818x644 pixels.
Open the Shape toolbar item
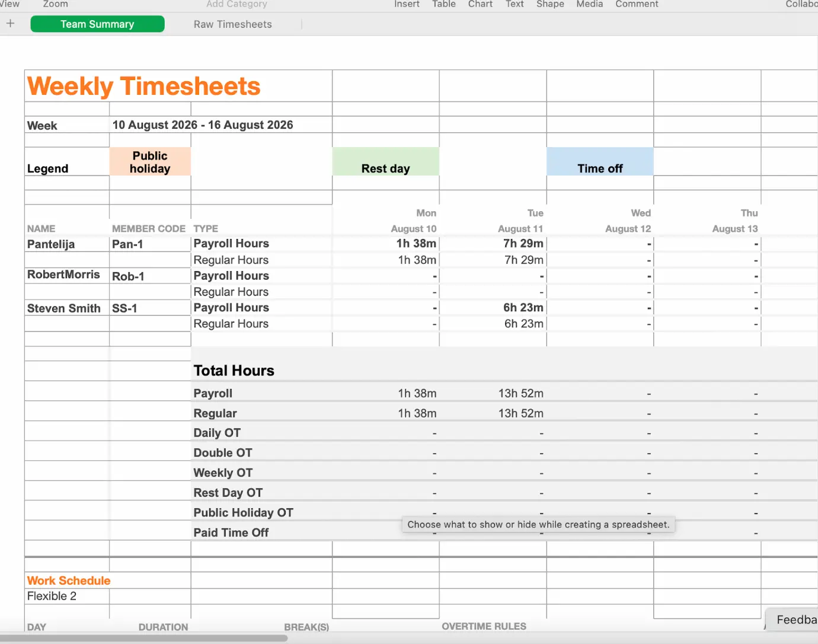(x=550, y=4)
